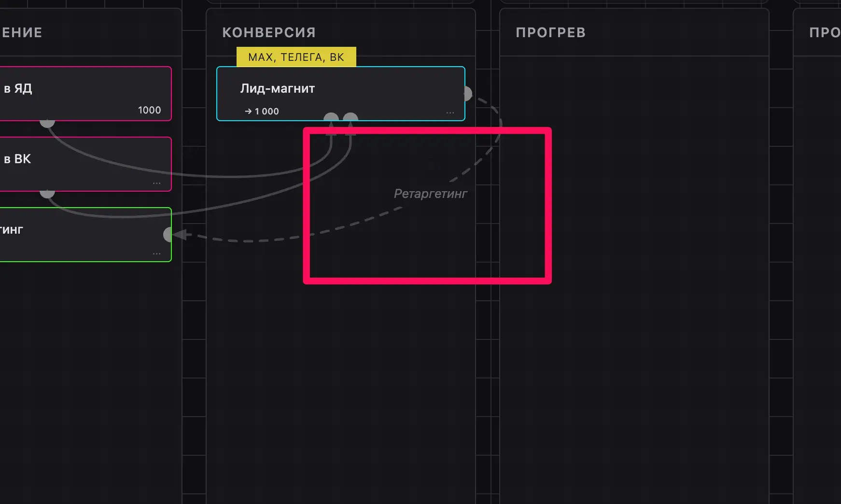This screenshot has width=841, height=504.
Task: Select the Ретаргетинг connection label
Action: pos(431,194)
